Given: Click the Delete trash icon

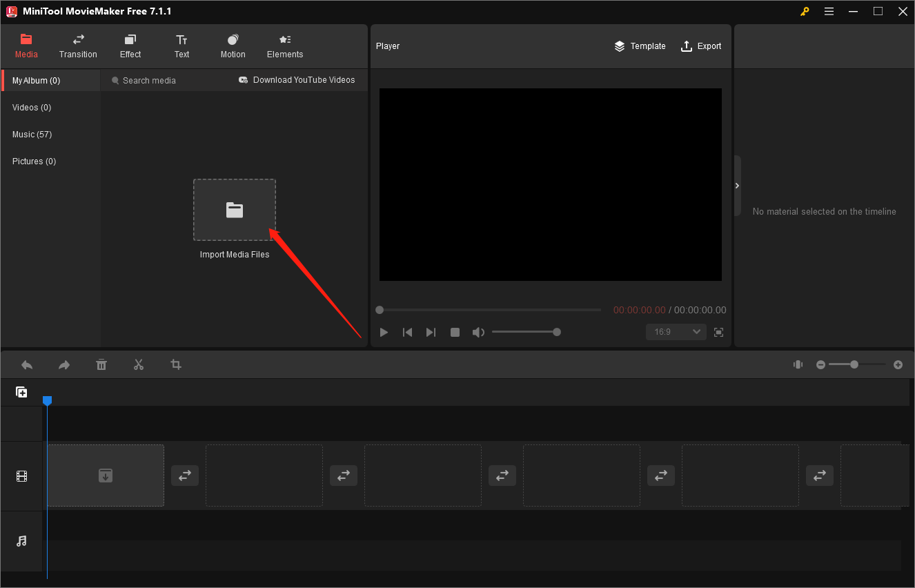Looking at the screenshot, I should (x=101, y=364).
